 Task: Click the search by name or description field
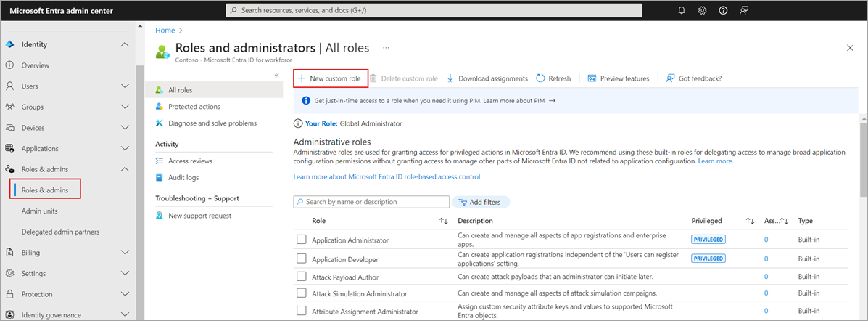[371, 201]
